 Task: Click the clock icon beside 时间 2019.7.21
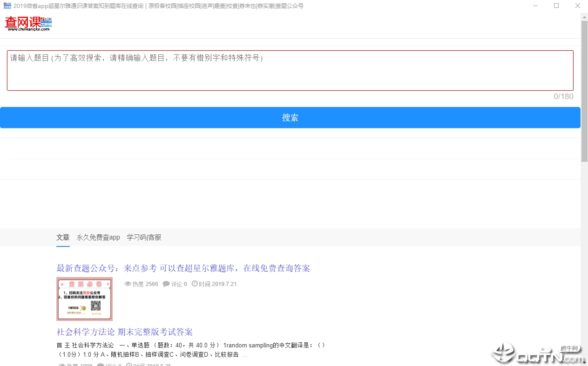pos(195,284)
